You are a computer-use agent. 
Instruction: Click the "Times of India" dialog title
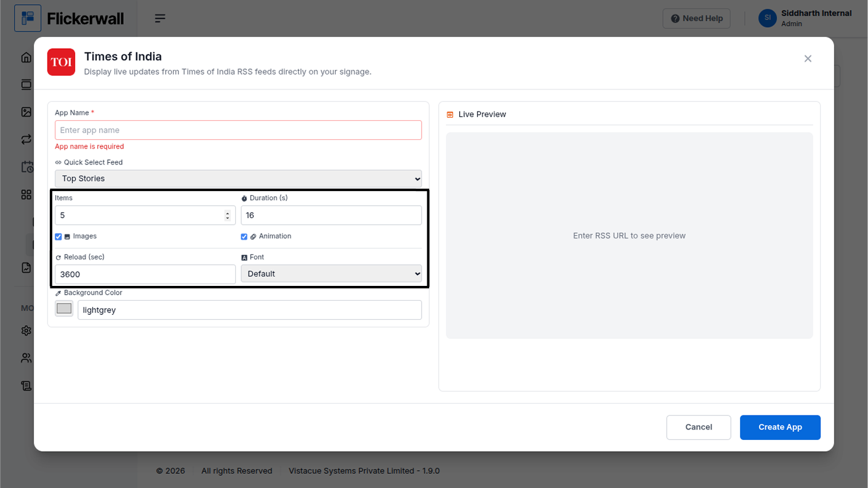pyautogui.click(x=123, y=57)
